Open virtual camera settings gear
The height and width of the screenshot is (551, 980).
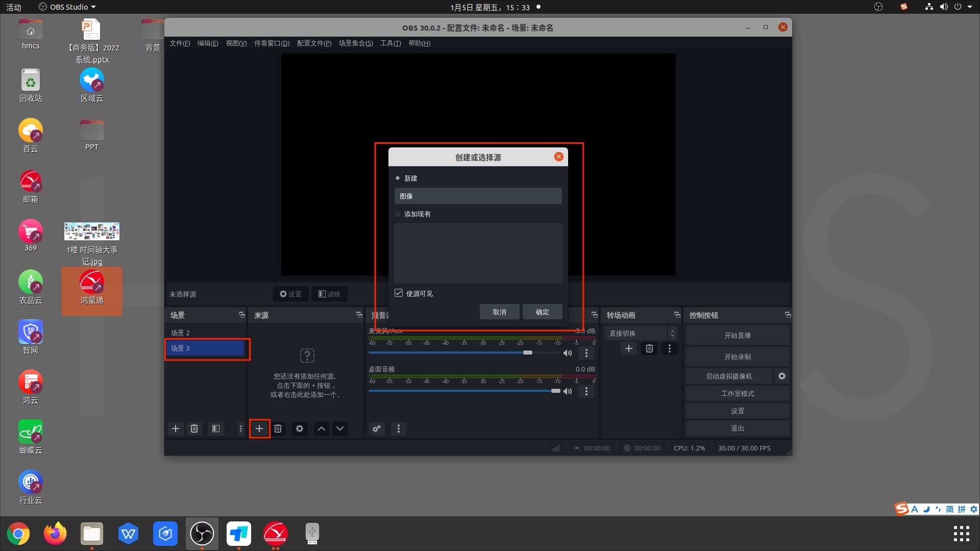pos(781,376)
